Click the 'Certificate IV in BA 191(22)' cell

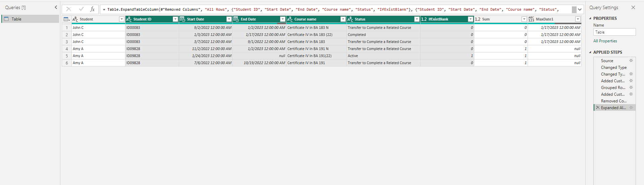pos(316,56)
